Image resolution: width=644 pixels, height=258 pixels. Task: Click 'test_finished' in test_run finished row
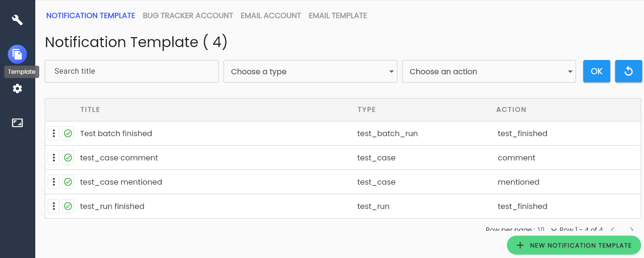(x=522, y=207)
